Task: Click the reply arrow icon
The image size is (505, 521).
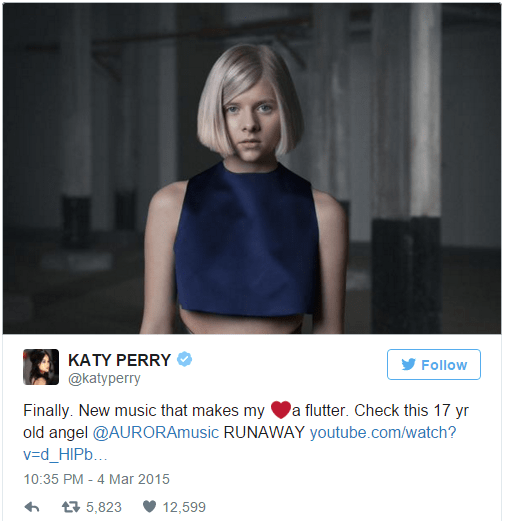Action: [x=32, y=507]
